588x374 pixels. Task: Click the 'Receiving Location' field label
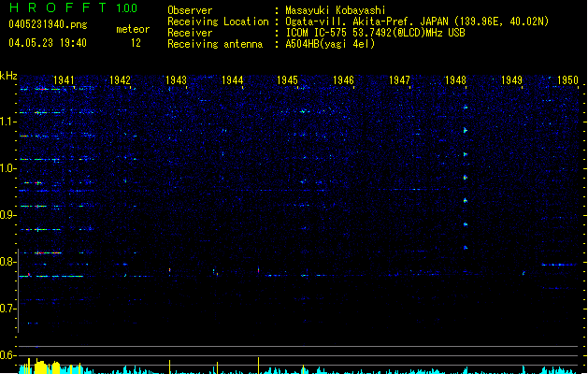pyautogui.click(x=218, y=22)
